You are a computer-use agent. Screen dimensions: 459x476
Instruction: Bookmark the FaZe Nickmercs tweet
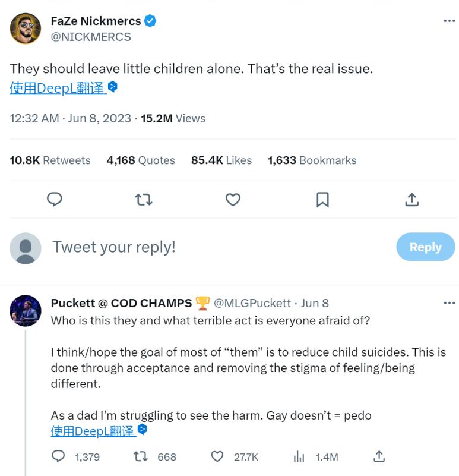[x=322, y=200]
